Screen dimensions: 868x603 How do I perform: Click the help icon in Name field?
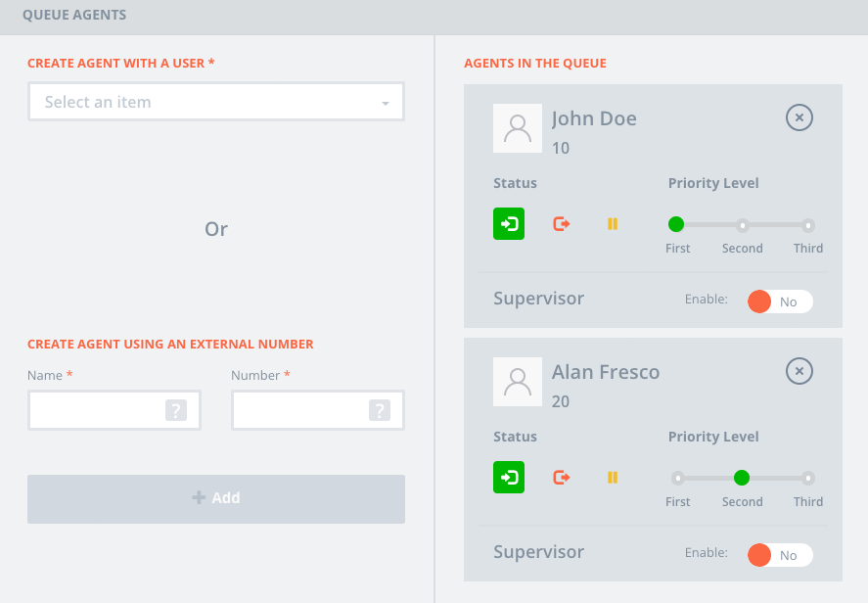[x=176, y=411]
